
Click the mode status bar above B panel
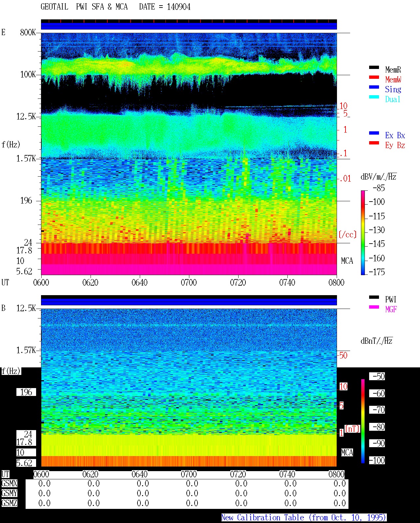189,300
